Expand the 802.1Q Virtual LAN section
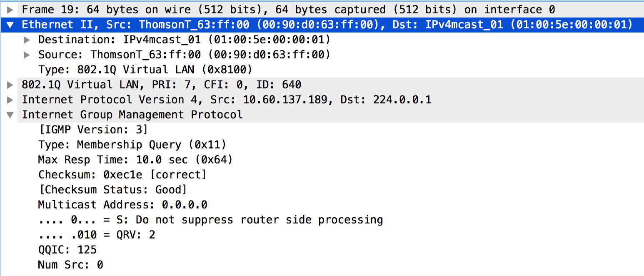 10,85
